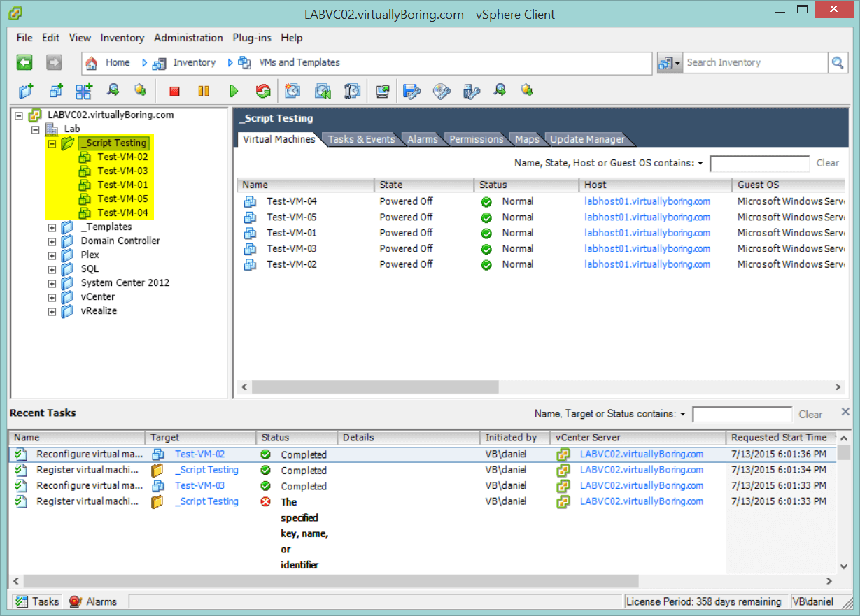Sort the VM list by the State column

point(424,185)
